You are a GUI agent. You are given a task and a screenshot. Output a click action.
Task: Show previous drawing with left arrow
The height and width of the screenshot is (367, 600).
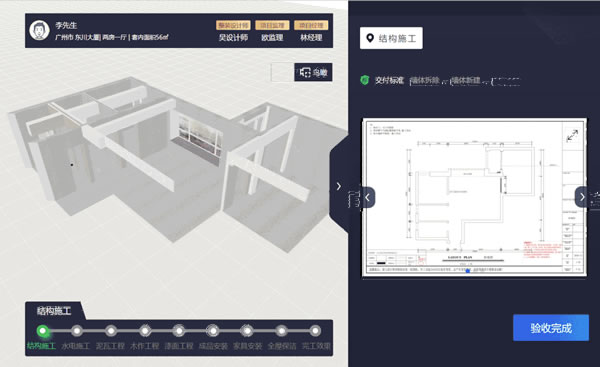coord(368,197)
